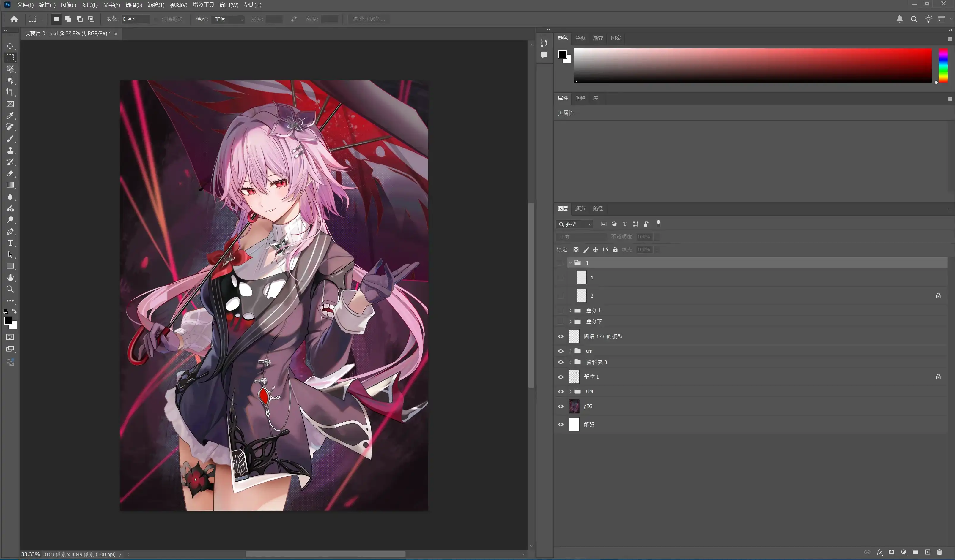Click the foreground color swatch in toolbar
Image resolution: width=955 pixels, height=560 pixels.
pyautogui.click(x=8, y=321)
